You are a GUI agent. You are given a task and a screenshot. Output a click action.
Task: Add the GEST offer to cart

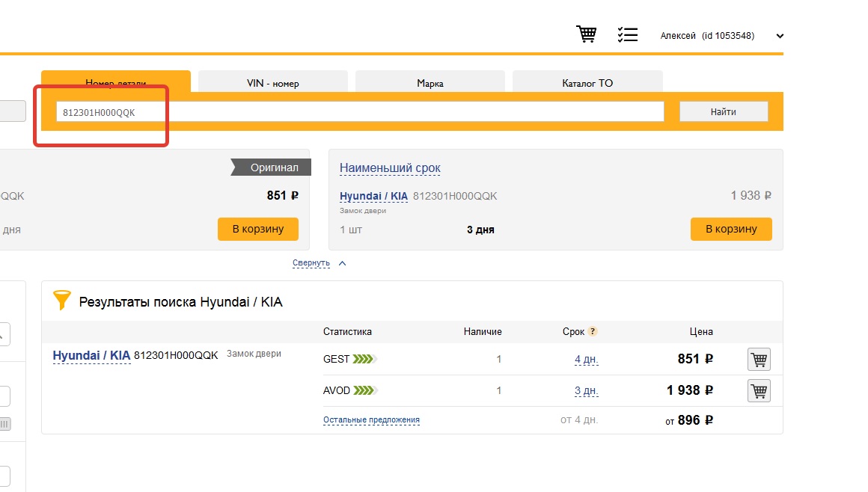(x=759, y=360)
